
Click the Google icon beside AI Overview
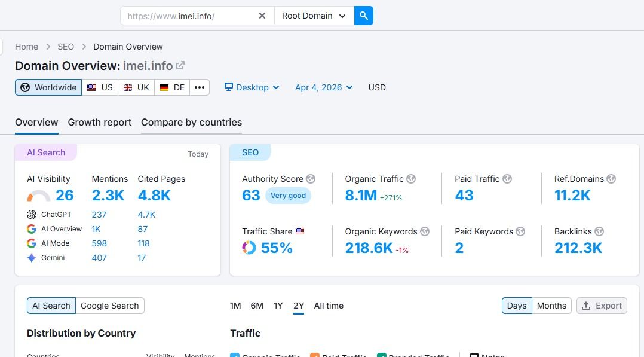[x=32, y=229]
